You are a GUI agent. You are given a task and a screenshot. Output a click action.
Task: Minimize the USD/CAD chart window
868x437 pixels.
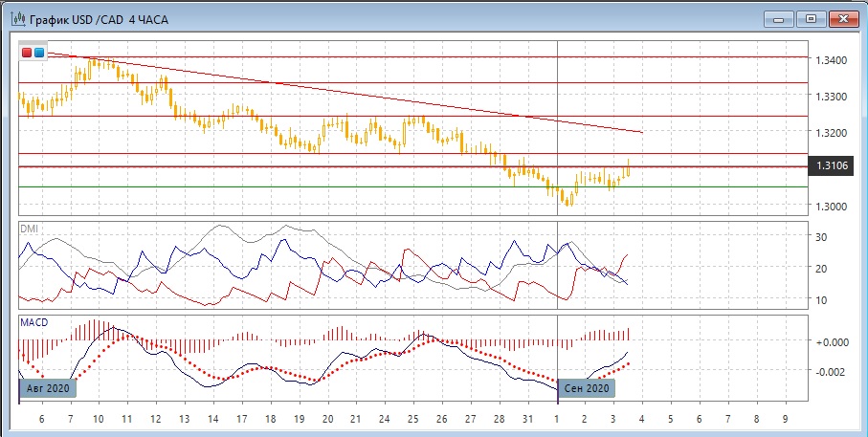click(x=780, y=18)
